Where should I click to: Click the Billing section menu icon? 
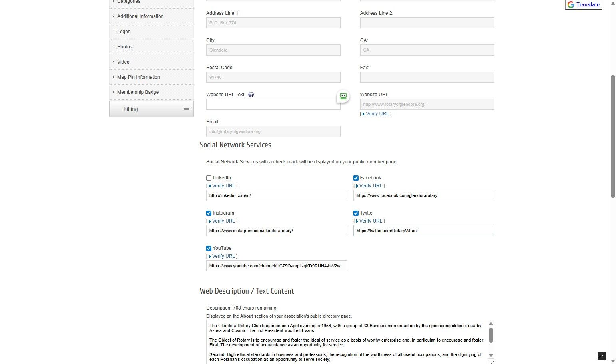[x=186, y=109]
